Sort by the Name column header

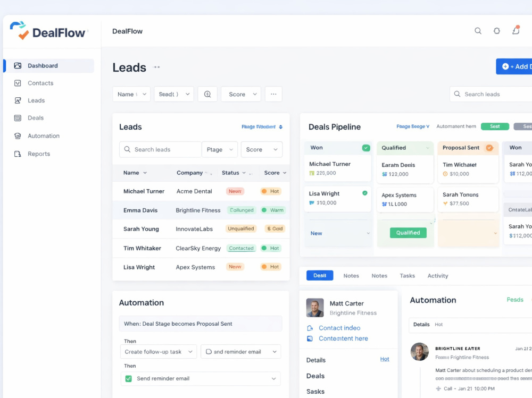click(x=135, y=173)
